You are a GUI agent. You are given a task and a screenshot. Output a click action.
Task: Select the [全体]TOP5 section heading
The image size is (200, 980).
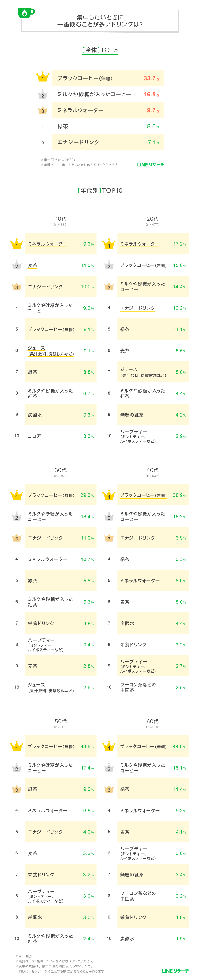[100, 50]
